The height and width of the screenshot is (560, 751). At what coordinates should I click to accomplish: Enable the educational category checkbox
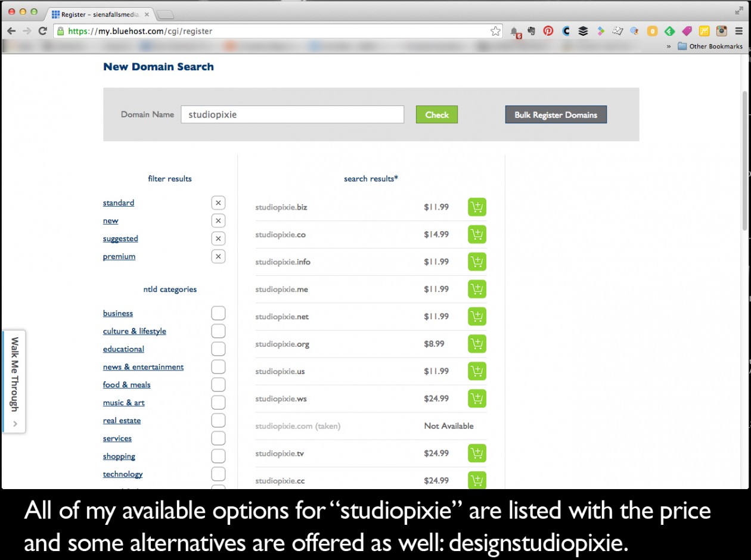(218, 349)
